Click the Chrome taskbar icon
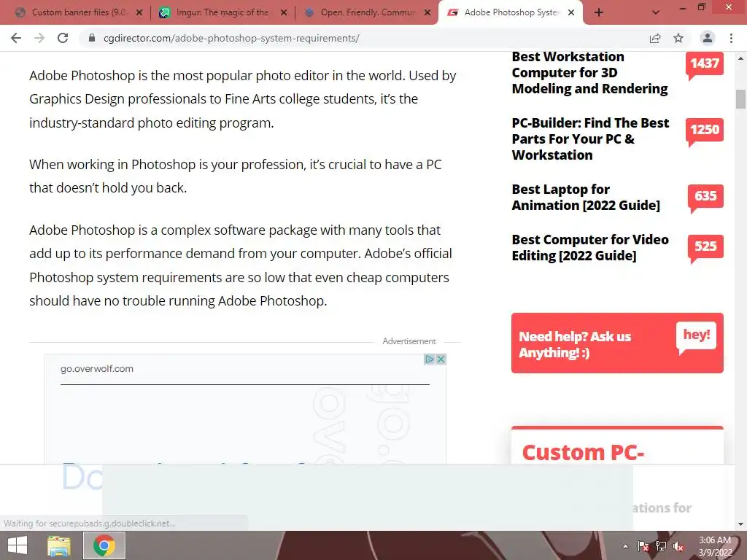Screen dimensions: 747x560 pyautogui.click(x=104, y=545)
